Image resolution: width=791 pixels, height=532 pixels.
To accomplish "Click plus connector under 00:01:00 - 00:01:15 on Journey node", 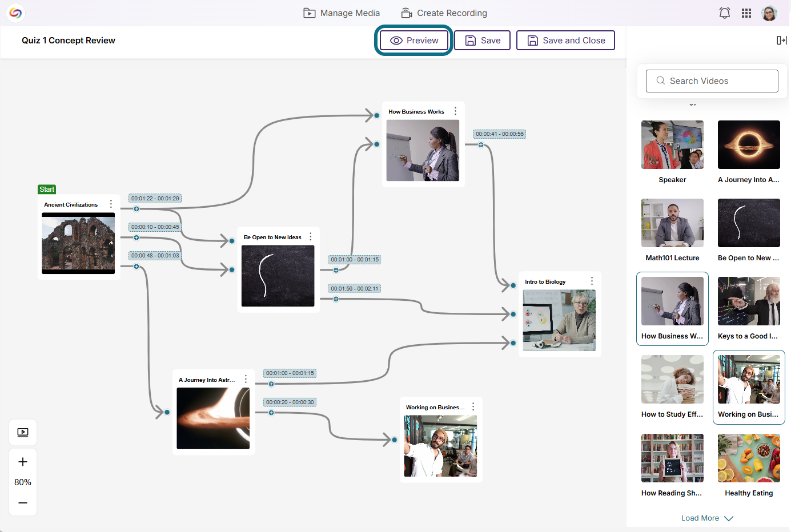I will (x=271, y=384).
